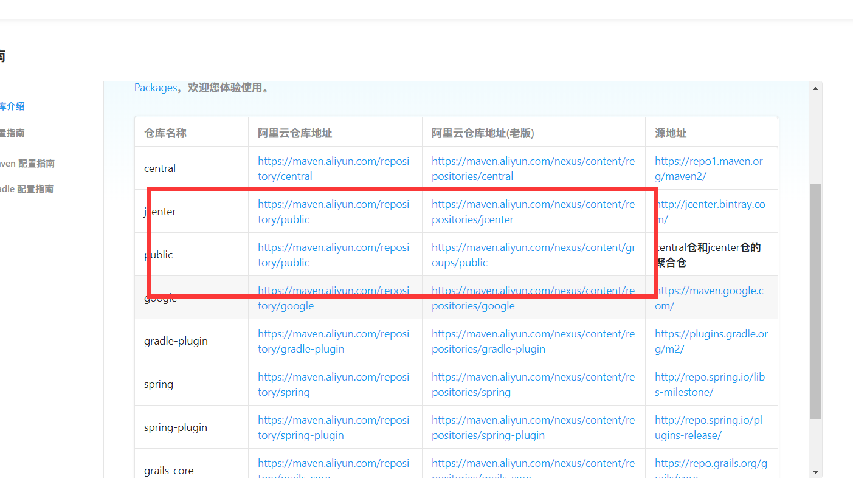Screen dimensions: 853x504
Task: Open the repository/spring Aliyun link
Action: [x=333, y=384]
